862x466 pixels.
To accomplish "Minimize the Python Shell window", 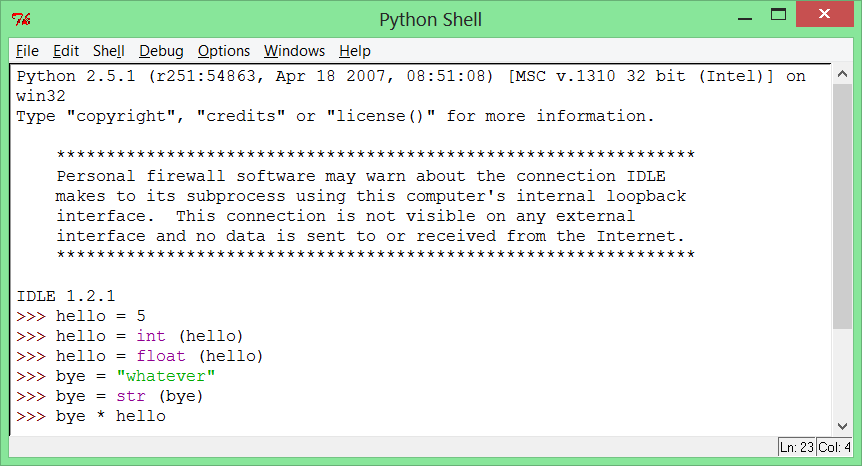I will [744, 16].
